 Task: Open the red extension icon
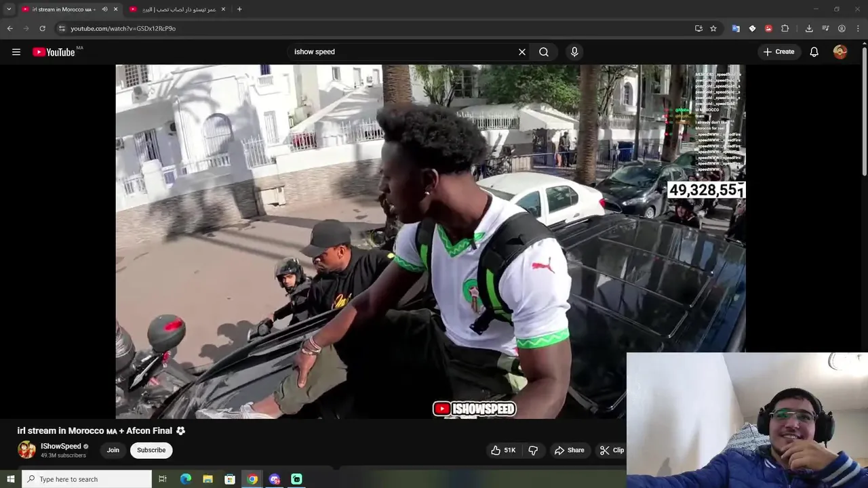coord(768,28)
